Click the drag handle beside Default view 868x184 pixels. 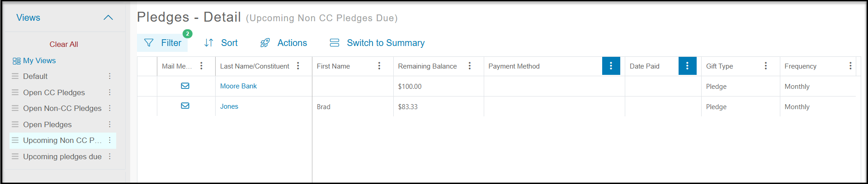tap(15, 76)
